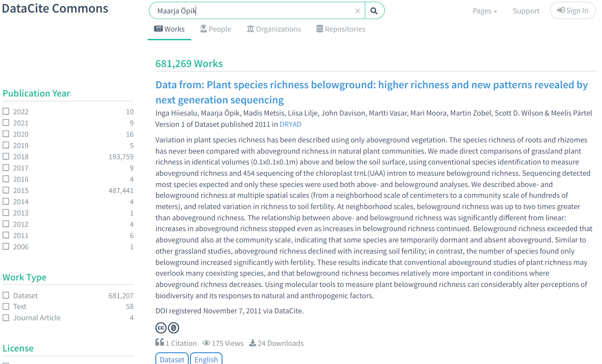Click the DataCite Commons logo
Viewport: 602px width, 364px height.
click(x=55, y=9)
